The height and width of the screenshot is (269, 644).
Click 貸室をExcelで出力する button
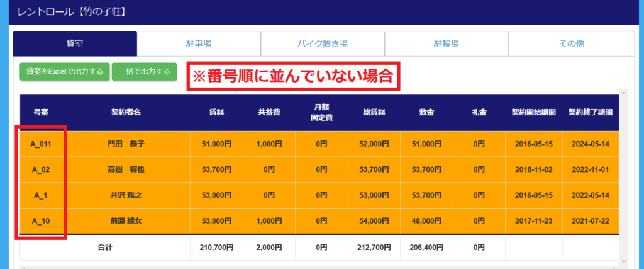click(x=65, y=72)
